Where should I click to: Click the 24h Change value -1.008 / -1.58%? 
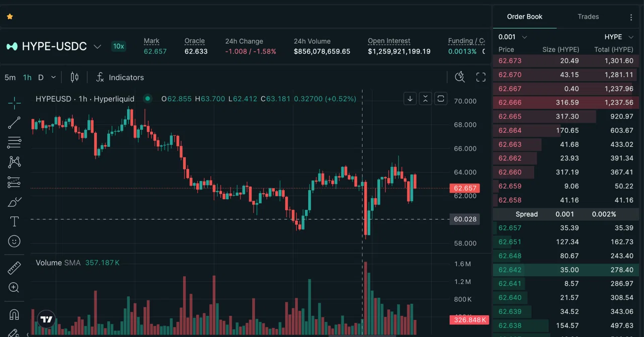point(251,51)
